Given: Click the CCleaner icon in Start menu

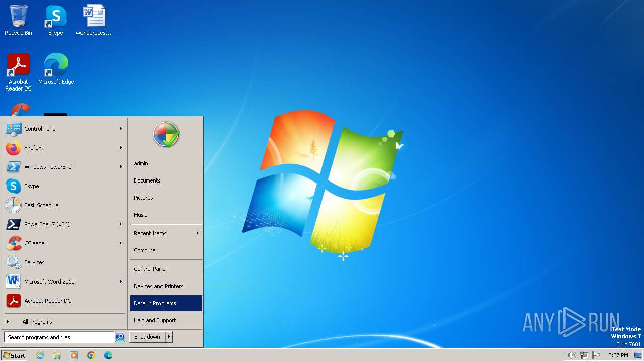Looking at the screenshot, I should (13, 243).
